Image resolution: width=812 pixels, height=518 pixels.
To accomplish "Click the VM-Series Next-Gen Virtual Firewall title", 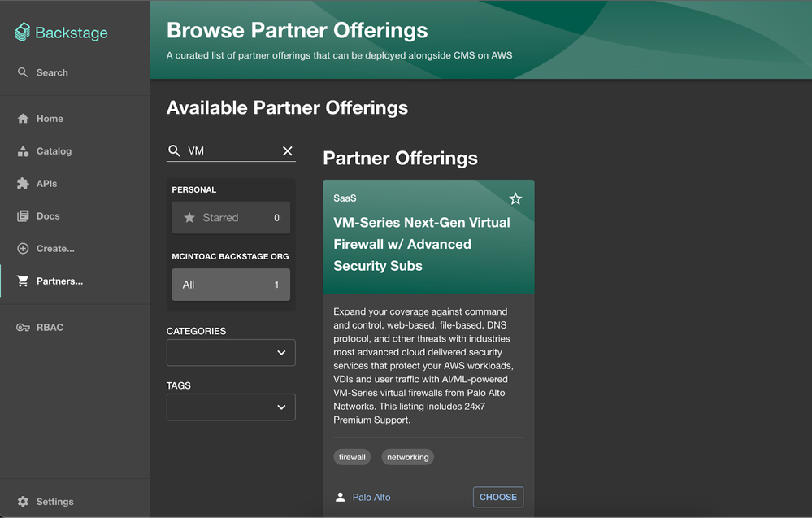I will click(x=422, y=244).
